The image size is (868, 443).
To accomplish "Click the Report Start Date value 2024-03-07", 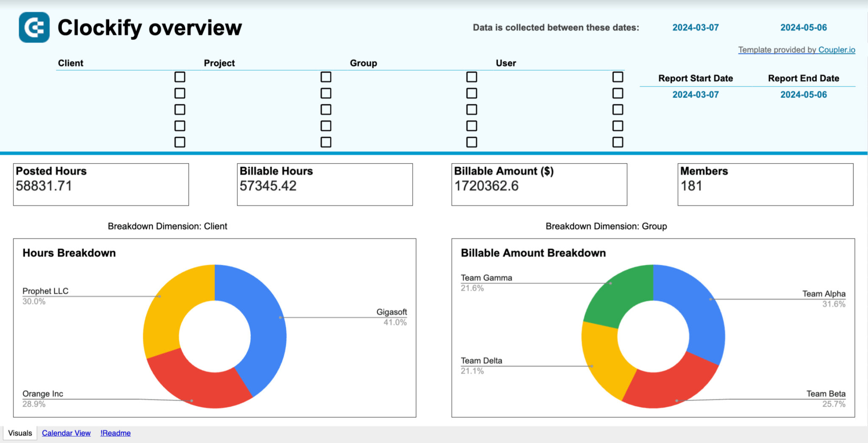I will (x=696, y=94).
